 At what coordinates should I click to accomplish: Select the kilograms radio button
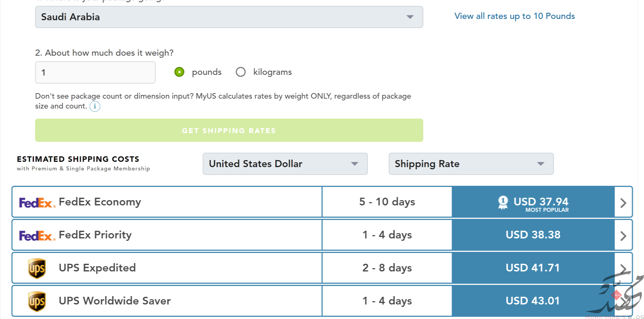[x=240, y=72]
